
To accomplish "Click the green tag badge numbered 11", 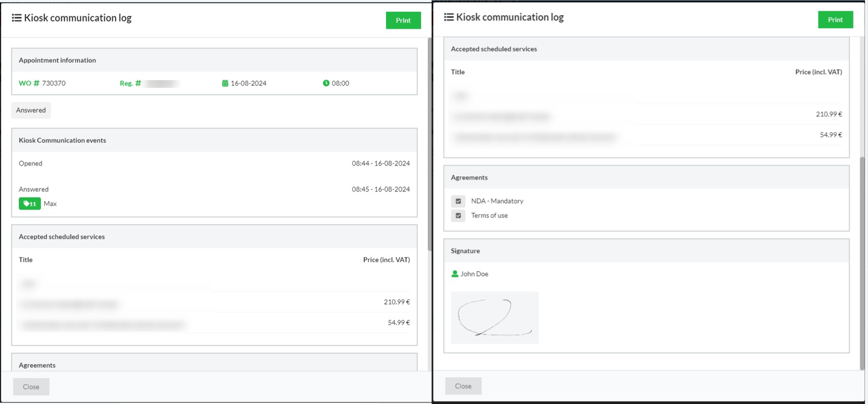I will tap(30, 204).
